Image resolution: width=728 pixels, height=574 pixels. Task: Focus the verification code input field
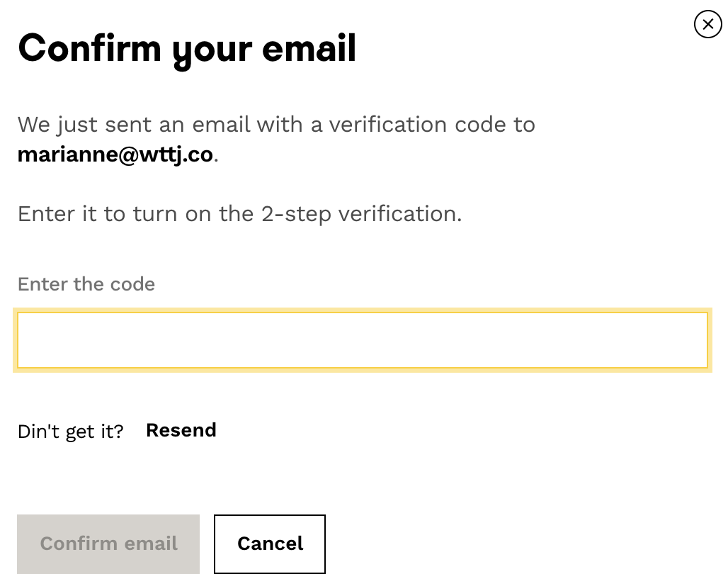coord(362,340)
